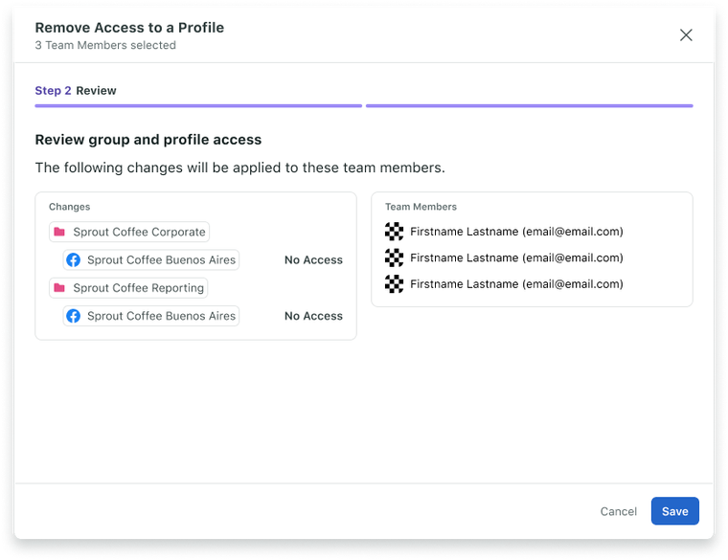Image resolution: width=728 pixels, height=560 pixels.
Task: Click the first Firstname Lastname entry text
Action: (516, 232)
